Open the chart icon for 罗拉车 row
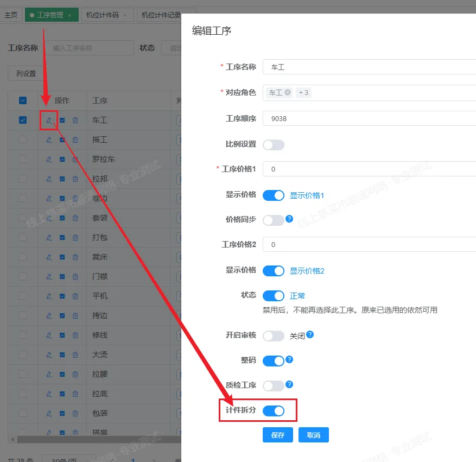The image size is (476, 462). click(62, 159)
